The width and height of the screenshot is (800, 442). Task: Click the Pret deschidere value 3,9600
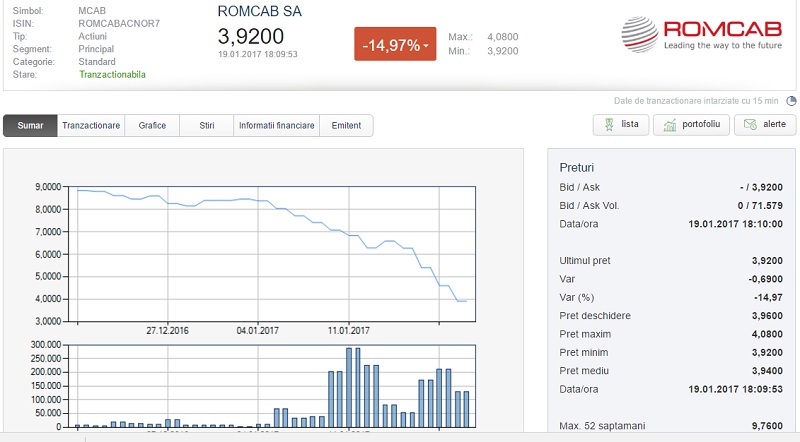[x=767, y=316]
